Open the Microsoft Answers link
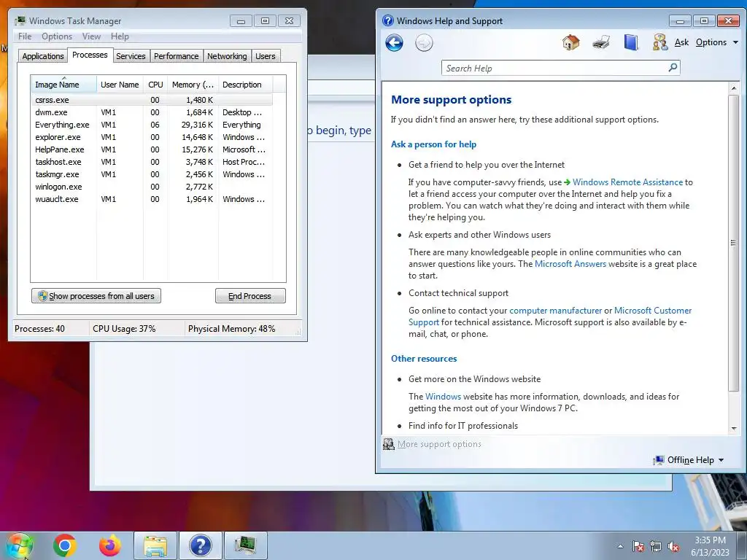 (570, 264)
